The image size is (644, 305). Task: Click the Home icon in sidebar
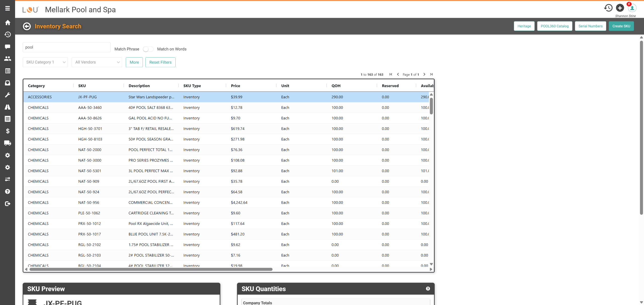(x=8, y=23)
